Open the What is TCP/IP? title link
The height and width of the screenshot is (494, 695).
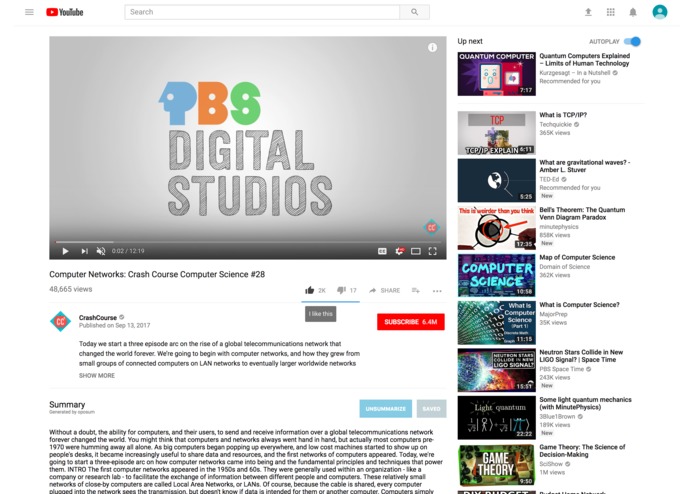pos(563,115)
